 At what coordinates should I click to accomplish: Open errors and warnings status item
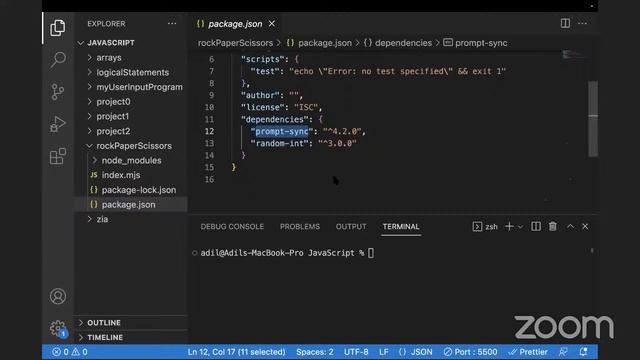pyautogui.click(x=70, y=352)
